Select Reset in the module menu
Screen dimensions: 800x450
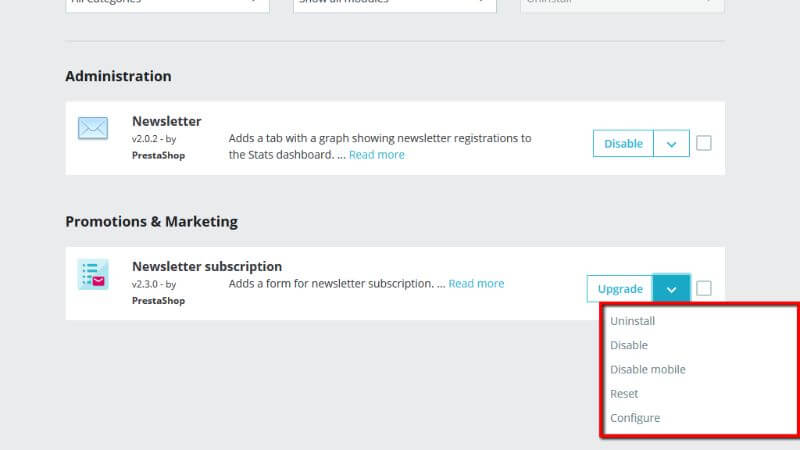coord(624,394)
